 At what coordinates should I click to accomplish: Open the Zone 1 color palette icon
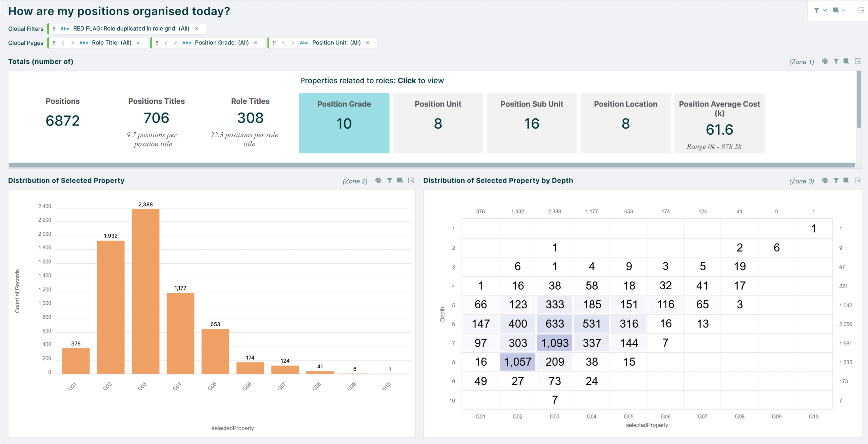pyautogui.click(x=825, y=61)
